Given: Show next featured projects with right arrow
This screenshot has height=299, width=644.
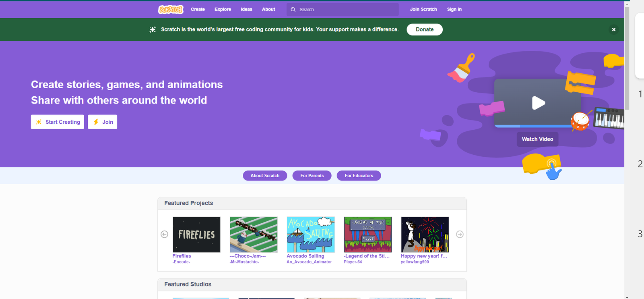Looking at the screenshot, I should pos(460,235).
